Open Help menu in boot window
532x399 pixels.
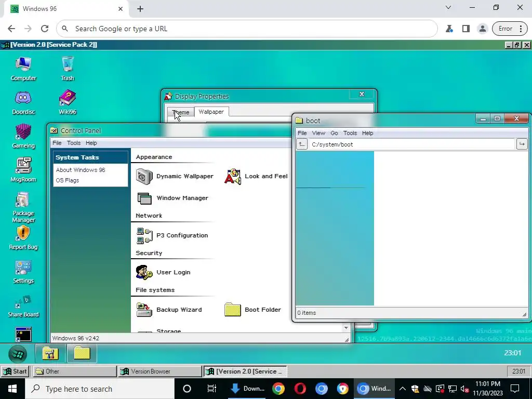[x=367, y=133]
